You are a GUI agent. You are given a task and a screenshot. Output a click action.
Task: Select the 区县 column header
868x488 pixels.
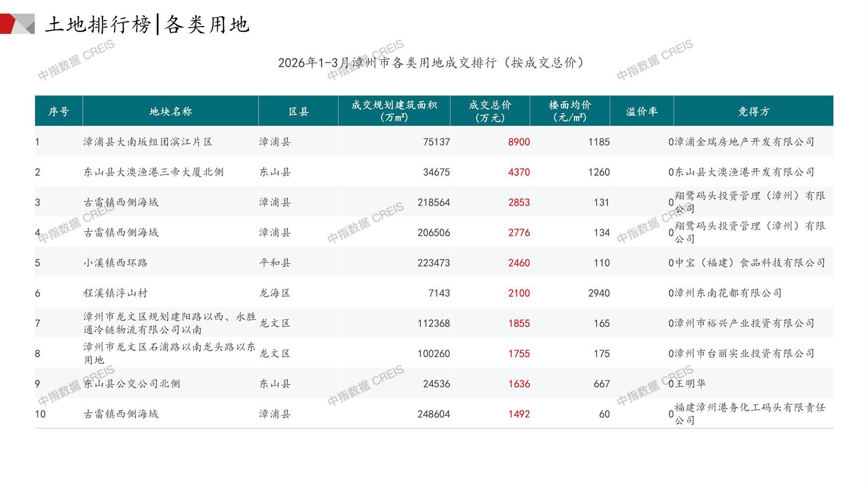298,112
